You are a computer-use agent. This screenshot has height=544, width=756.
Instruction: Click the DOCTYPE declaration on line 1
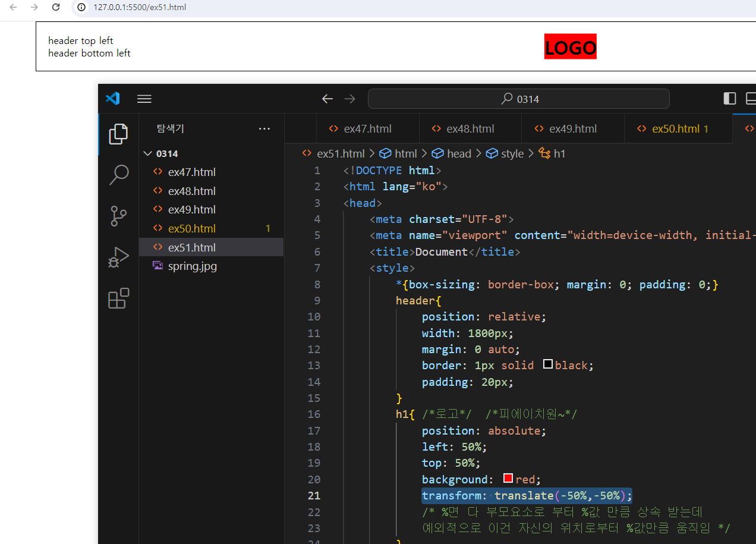click(x=392, y=171)
